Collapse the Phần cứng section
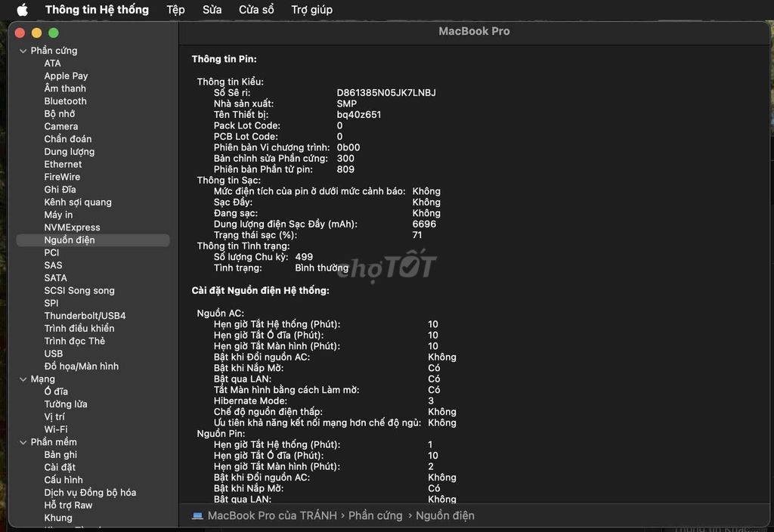774x532 pixels. pyautogui.click(x=23, y=51)
